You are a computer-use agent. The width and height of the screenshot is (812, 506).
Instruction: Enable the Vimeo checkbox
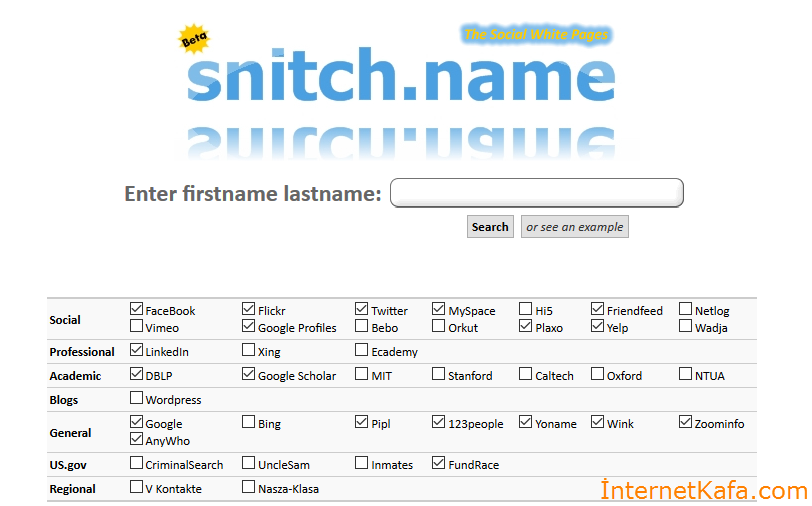(x=136, y=326)
